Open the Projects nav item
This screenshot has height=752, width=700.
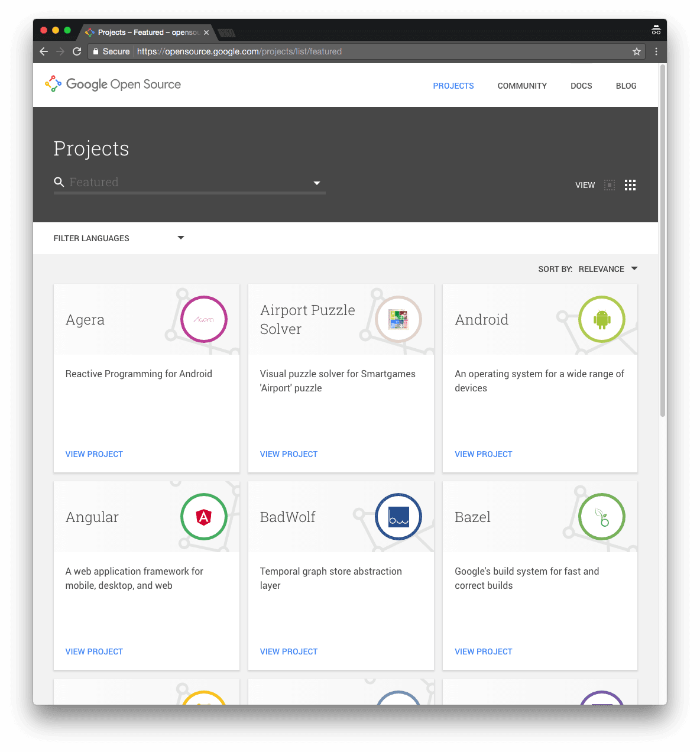pyautogui.click(x=453, y=86)
